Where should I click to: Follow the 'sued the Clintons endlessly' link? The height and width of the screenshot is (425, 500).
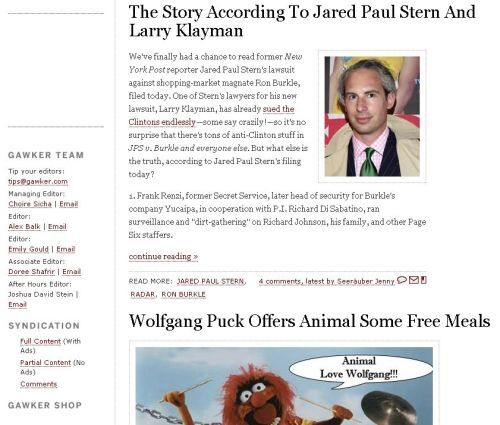coord(211,116)
